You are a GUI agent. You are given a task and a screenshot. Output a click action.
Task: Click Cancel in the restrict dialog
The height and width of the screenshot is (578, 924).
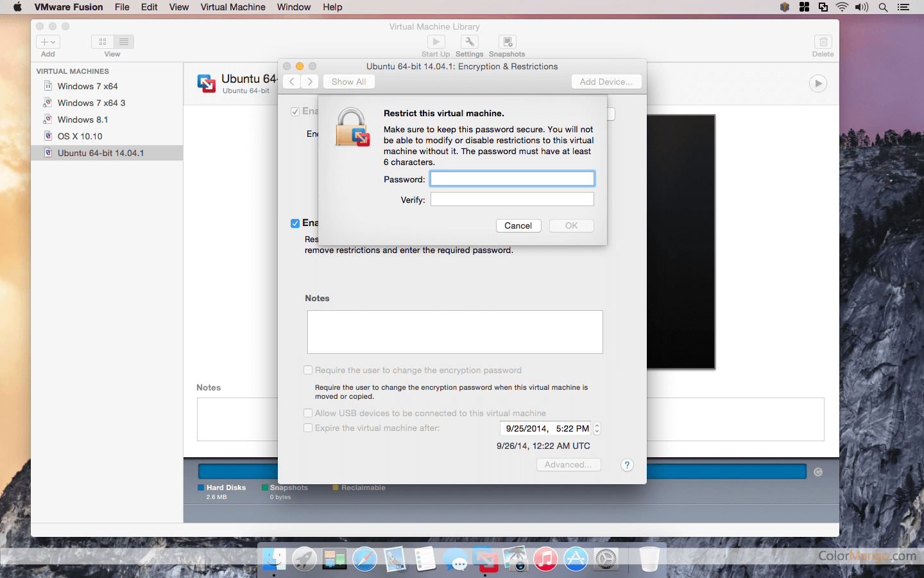point(518,225)
